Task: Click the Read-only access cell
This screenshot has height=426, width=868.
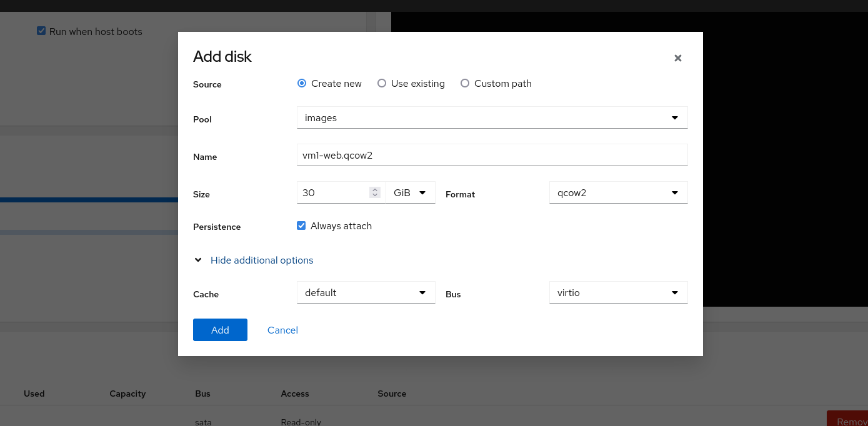Action: click(301, 422)
